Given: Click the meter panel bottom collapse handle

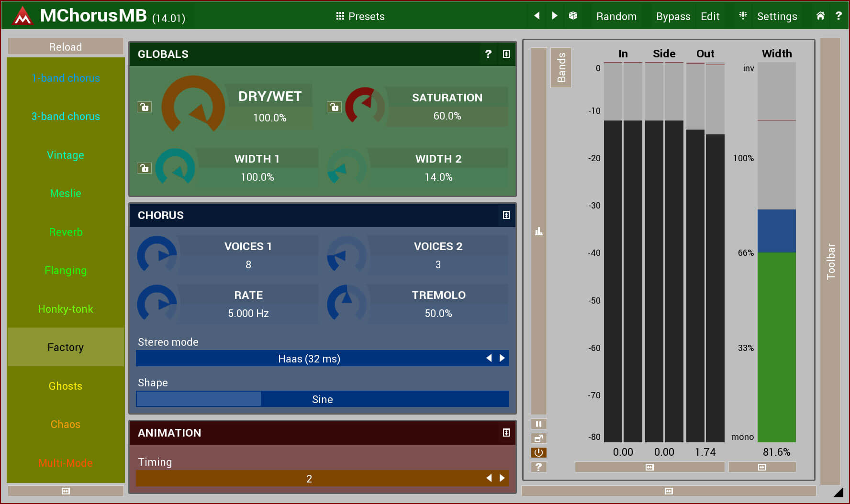Looking at the screenshot, I should [669, 491].
